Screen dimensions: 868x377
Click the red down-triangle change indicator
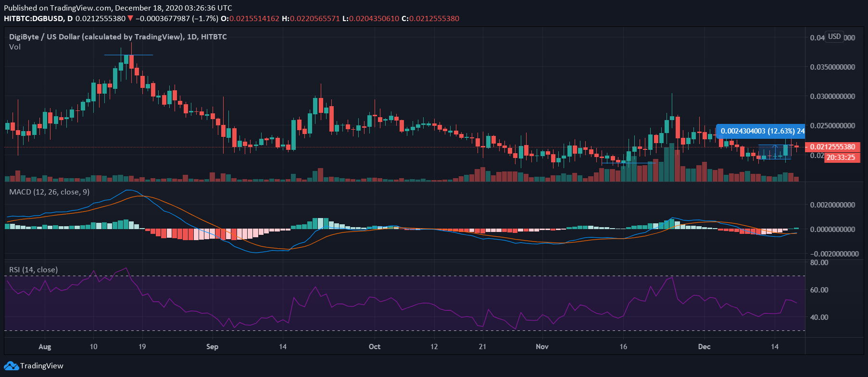[130, 18]
